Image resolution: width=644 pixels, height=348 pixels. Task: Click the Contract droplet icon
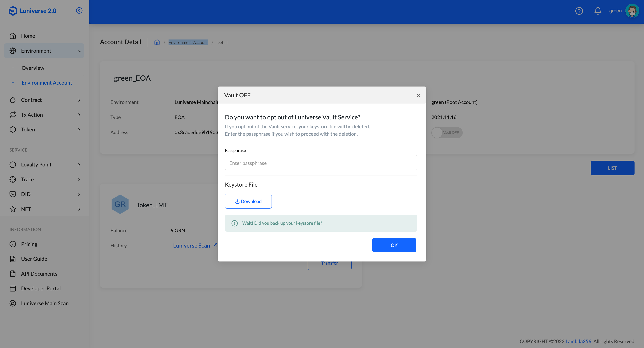(x=13, y=100)
